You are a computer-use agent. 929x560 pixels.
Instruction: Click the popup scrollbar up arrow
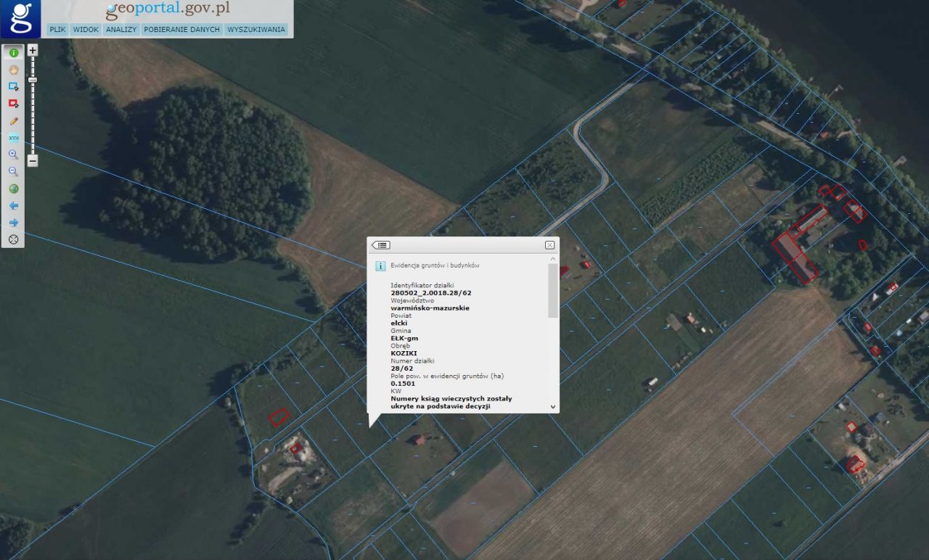(x=553, y=259)
